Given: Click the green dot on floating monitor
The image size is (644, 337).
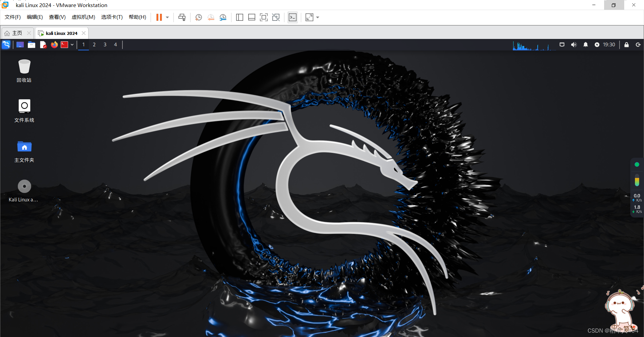Looking at the screenshot, I should click(637, 164).
